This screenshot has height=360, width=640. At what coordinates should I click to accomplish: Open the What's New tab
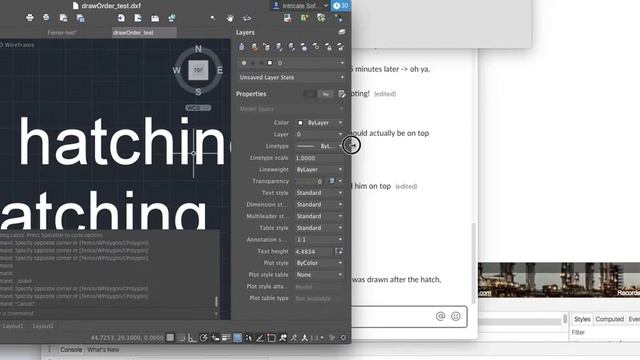[103, 350]
